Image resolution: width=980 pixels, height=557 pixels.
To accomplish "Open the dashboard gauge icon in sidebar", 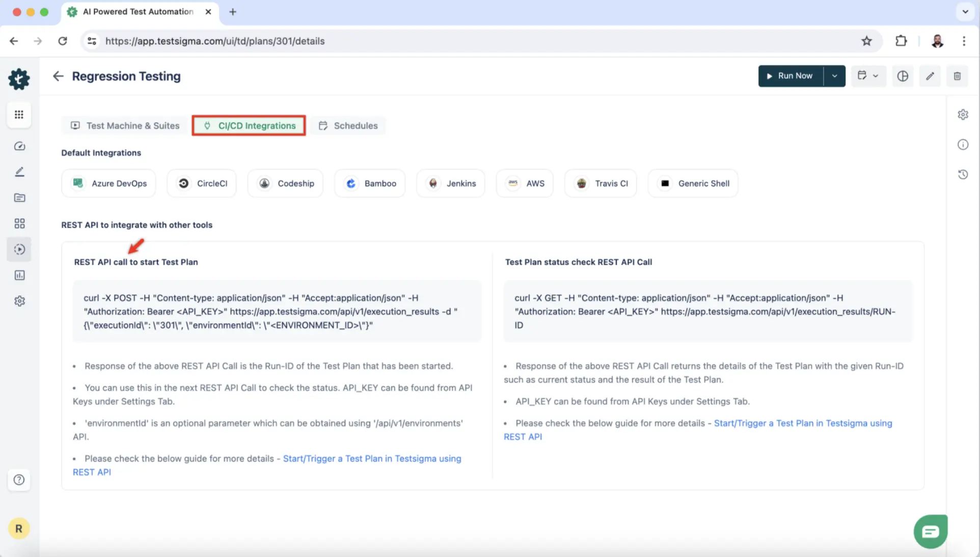I will [19, 146].
